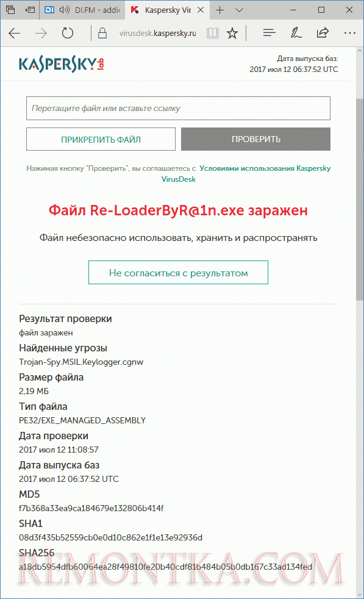Screen dimensions: 364x599
Task: Click the virusdesk.kaspersky.ru address bar
Action: pos(157,33)
